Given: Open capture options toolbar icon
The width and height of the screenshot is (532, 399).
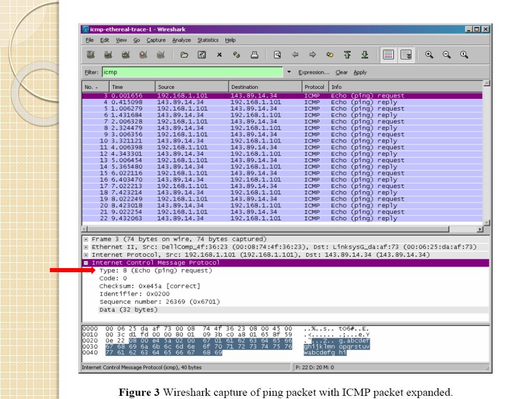Looking at the screenshot, I should click(108, 55).
